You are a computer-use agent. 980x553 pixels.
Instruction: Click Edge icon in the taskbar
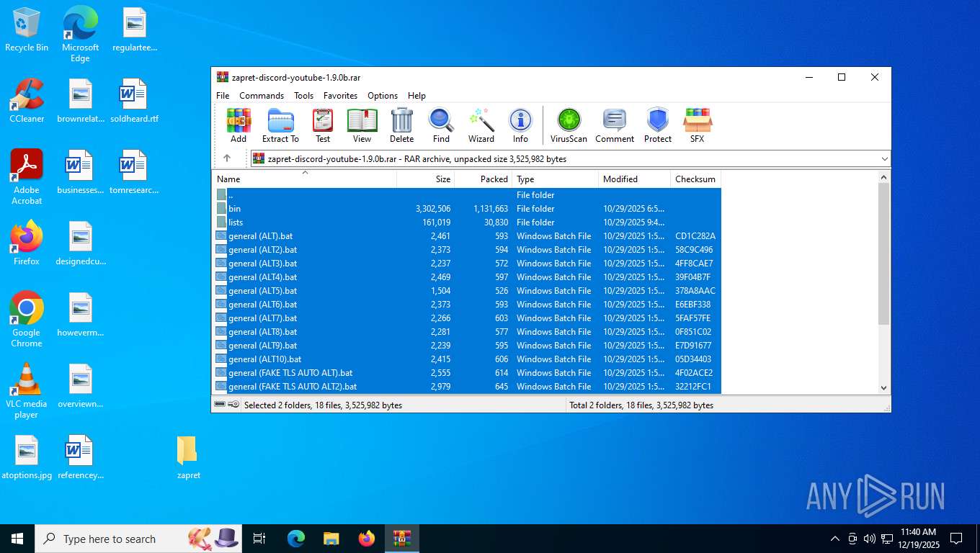296,539
